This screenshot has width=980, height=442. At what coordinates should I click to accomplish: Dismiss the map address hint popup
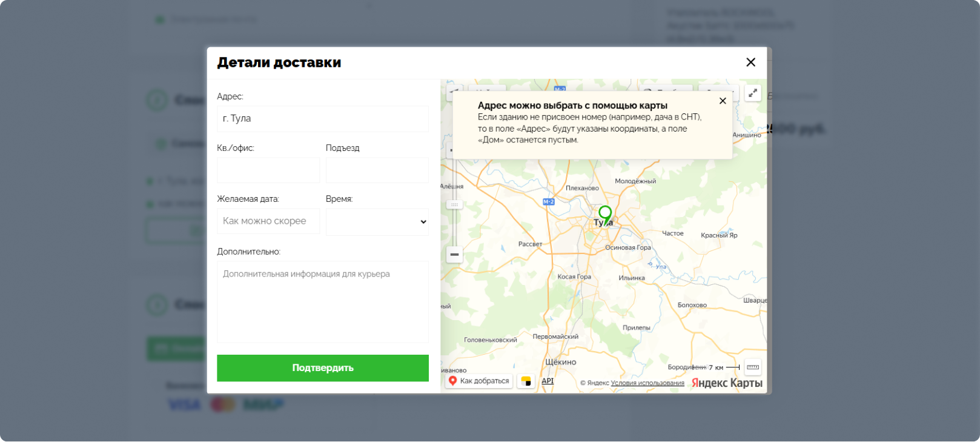click(x=723, y=101)
